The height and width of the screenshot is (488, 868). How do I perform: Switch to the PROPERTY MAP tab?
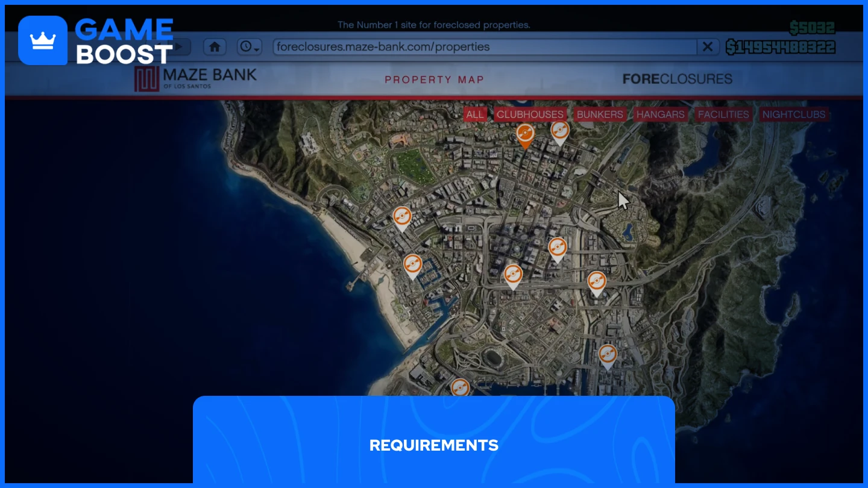point(435,79)
